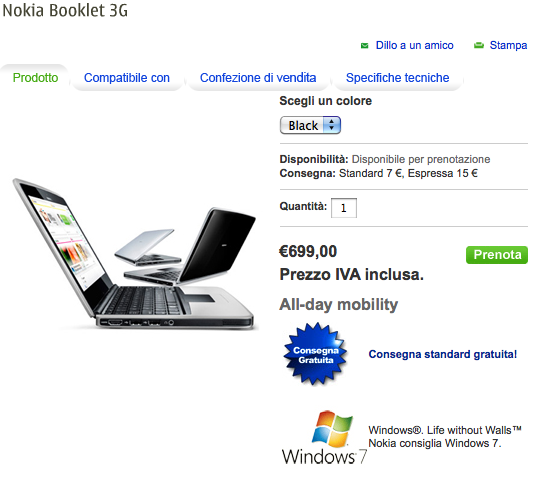This screenshot has height=481, width=549.
Task: Click the blue stepper arrows on color selector
Action: 332,125
